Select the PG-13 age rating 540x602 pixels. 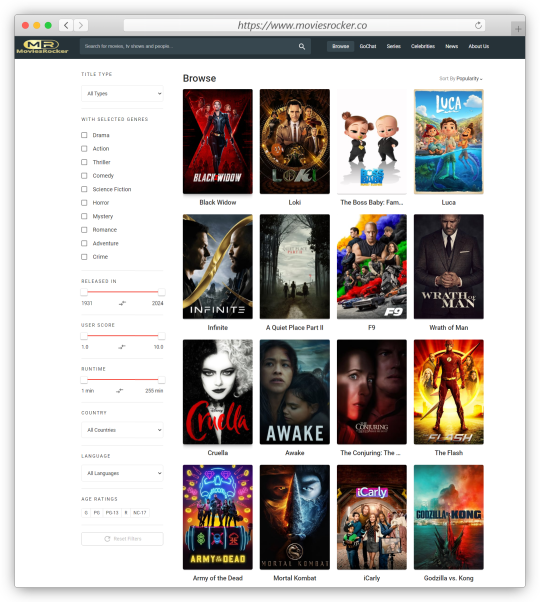(x=112, y=513)
